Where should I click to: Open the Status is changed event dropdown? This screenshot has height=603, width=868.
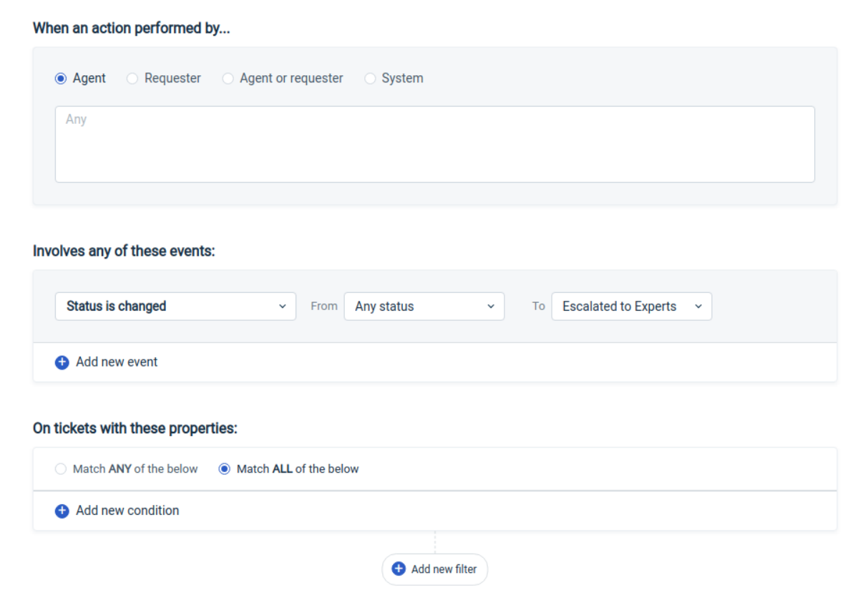(175, 307)
